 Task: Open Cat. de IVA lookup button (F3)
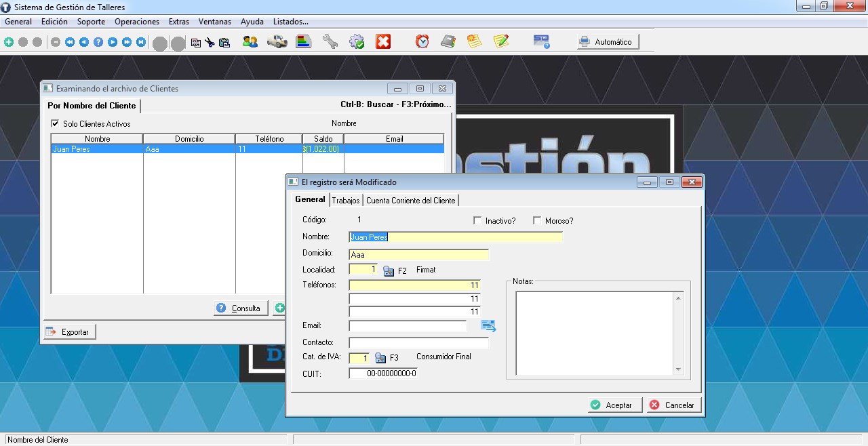pyautogui.click(x=380, y=358)
